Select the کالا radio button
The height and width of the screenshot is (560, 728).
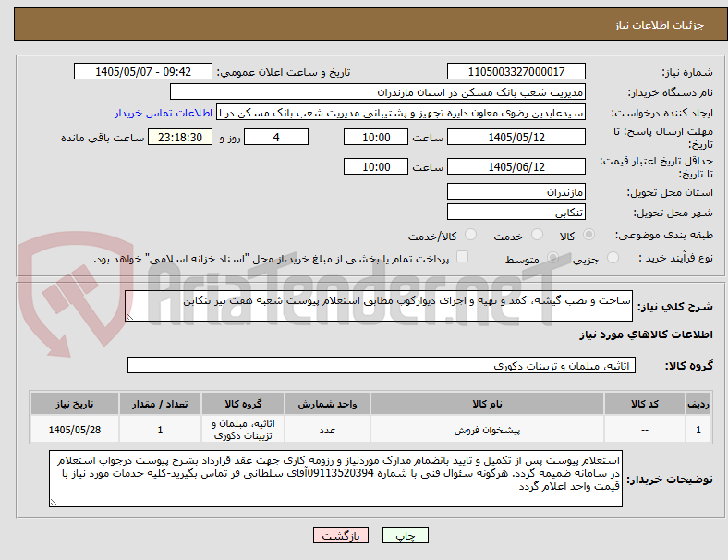pyautogui.click(x=588, y=235)
